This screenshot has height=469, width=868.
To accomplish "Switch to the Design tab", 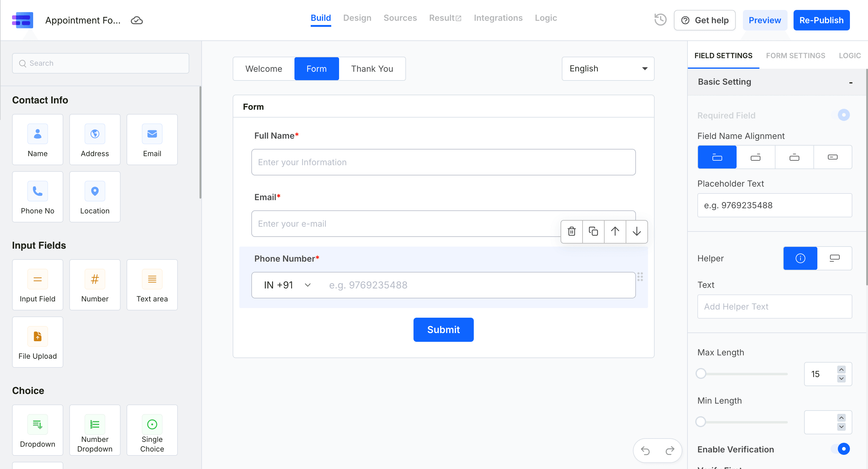I will point(357,18).
